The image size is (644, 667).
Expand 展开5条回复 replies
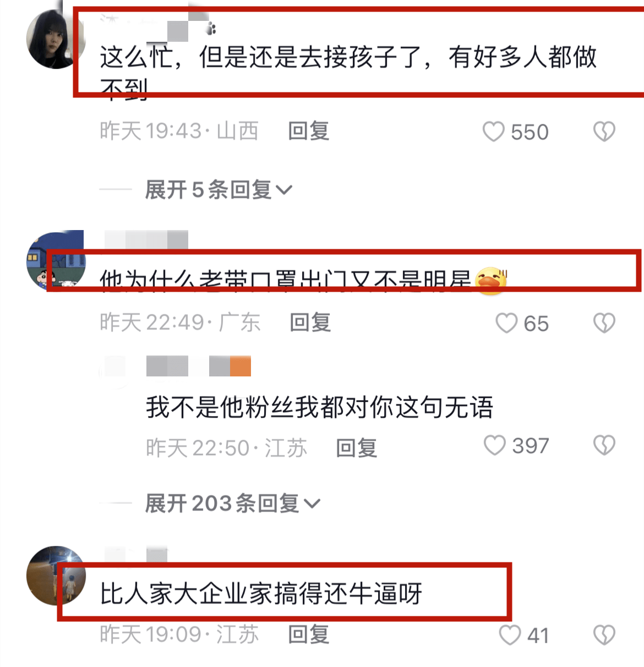[218, 190]
